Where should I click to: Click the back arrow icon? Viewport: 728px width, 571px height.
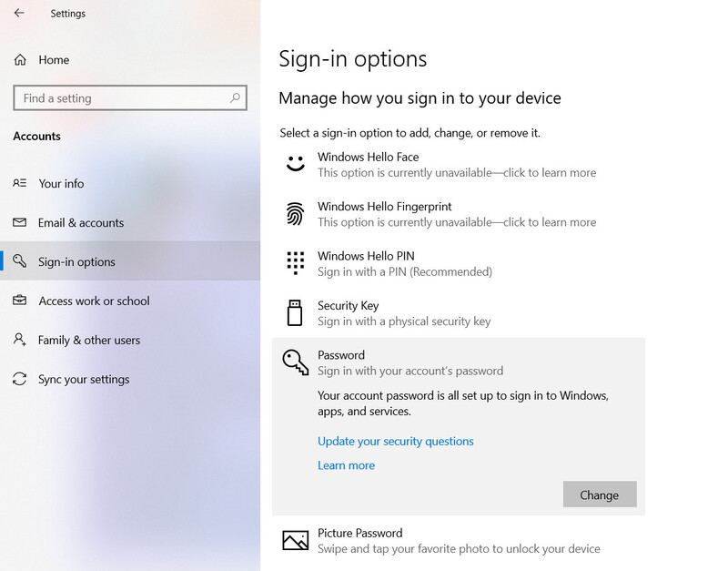pos(19,13)
